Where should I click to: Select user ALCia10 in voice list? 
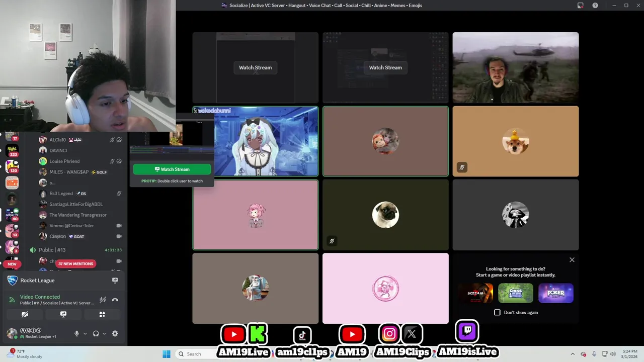coord(80,140)
